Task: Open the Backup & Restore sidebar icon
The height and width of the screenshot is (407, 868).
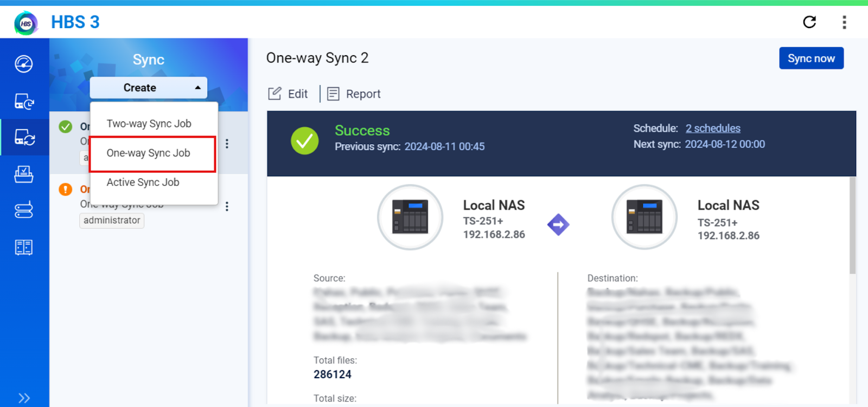Action: pos(24,101)
